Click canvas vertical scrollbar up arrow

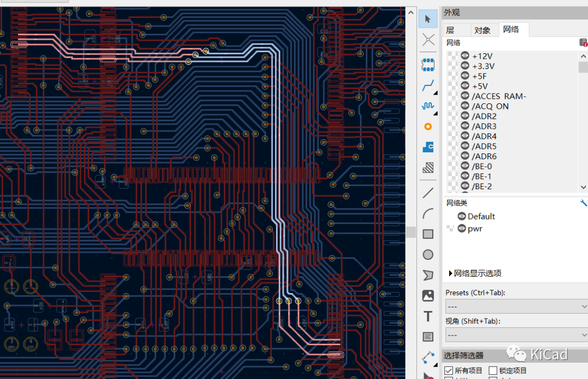click(x=411, y=13)
